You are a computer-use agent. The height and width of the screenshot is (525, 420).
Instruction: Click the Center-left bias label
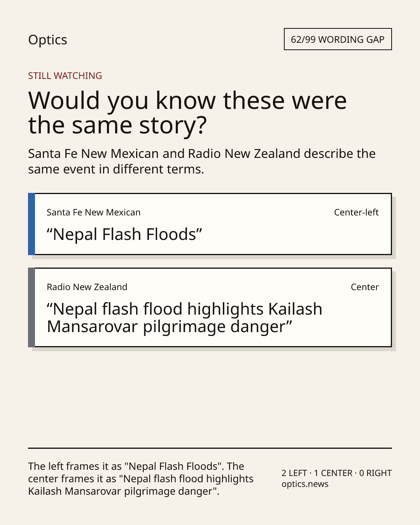356,212
